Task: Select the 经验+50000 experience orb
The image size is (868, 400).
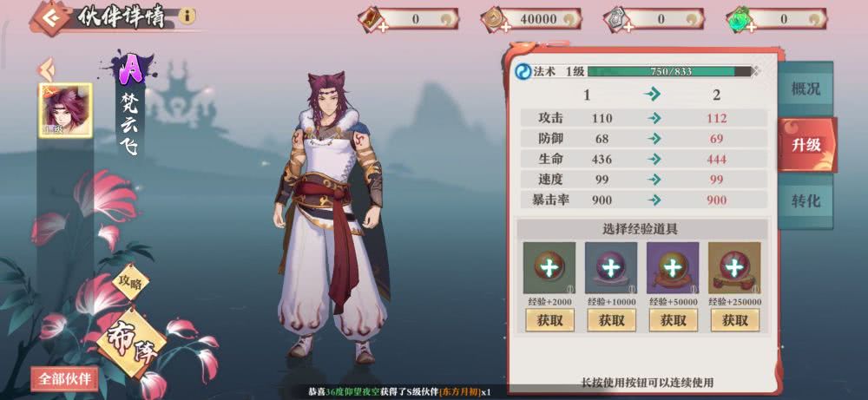Action: (x=673, y=268)
